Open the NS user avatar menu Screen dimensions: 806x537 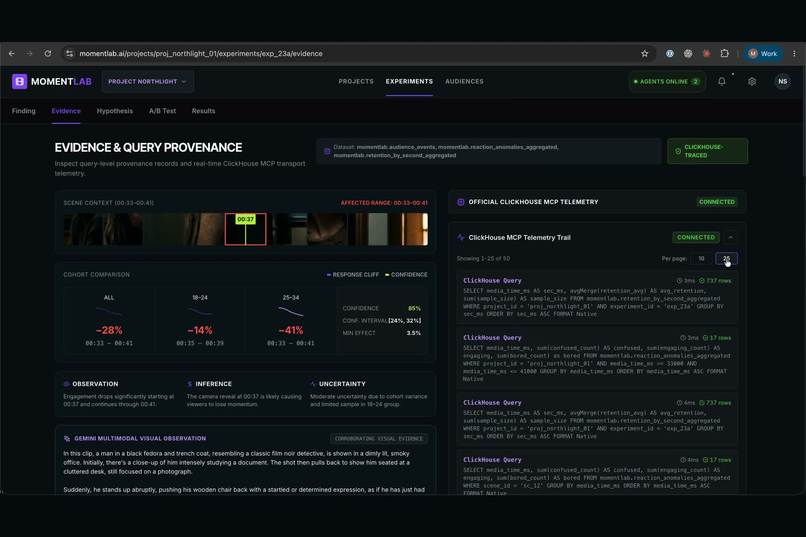click(x=782, y=81)
